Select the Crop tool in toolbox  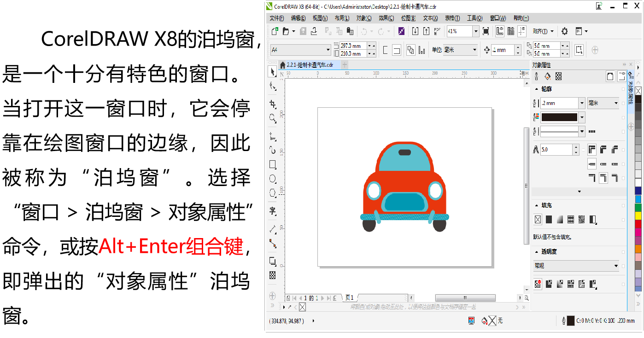coord(273,104)
